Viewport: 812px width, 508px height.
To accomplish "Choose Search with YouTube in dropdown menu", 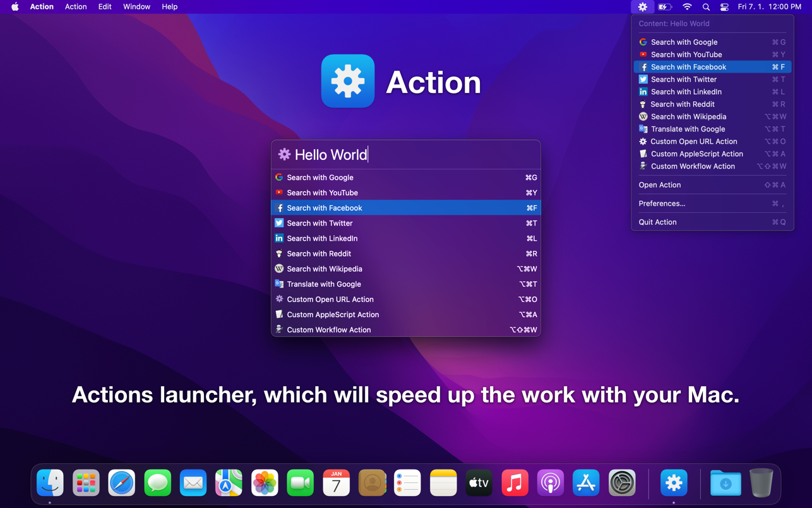I will (712, 55).
